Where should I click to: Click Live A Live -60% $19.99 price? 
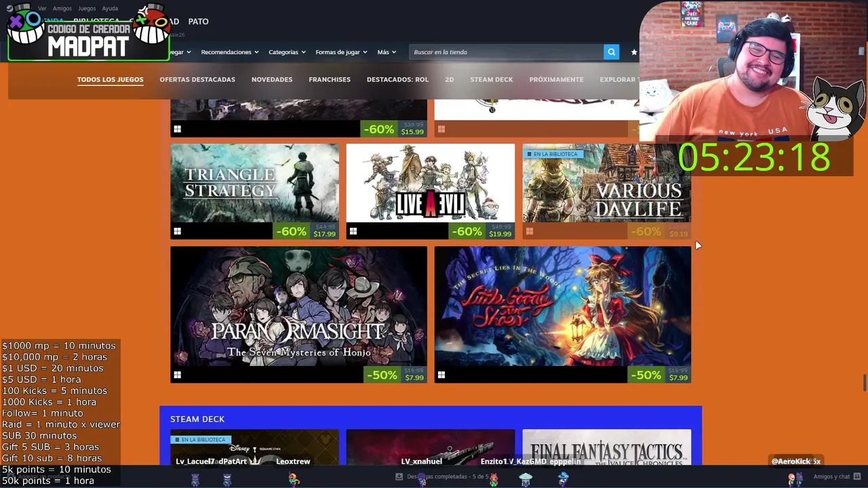coord(482,231)
